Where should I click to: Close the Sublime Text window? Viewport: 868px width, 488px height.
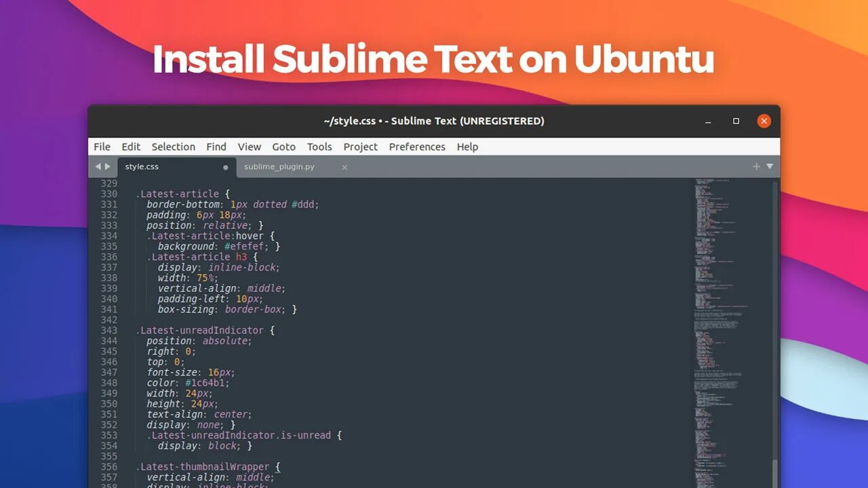click(764, 121)
